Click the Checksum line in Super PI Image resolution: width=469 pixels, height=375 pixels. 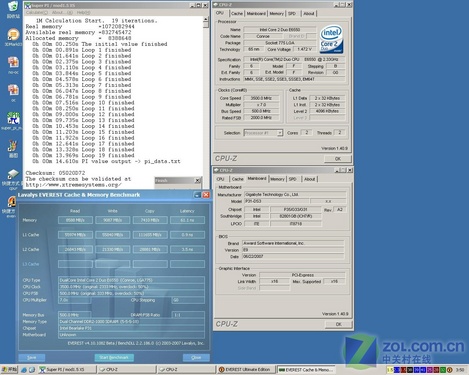55,173
